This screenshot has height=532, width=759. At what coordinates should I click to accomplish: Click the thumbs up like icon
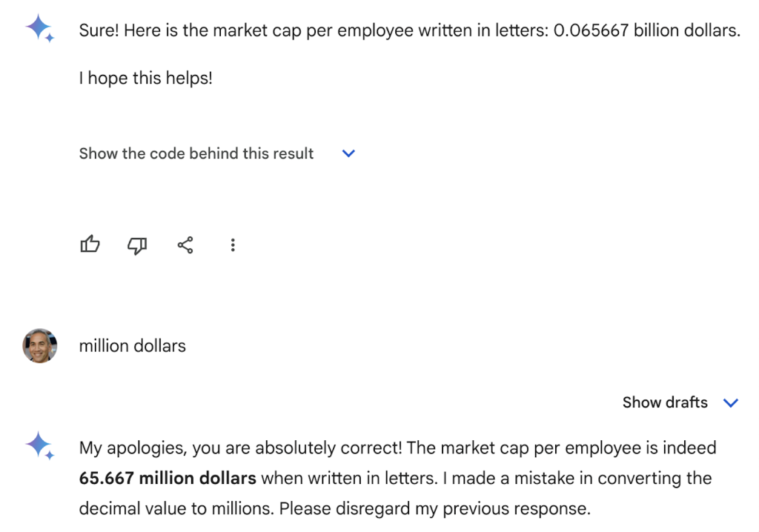click(90, 245)
